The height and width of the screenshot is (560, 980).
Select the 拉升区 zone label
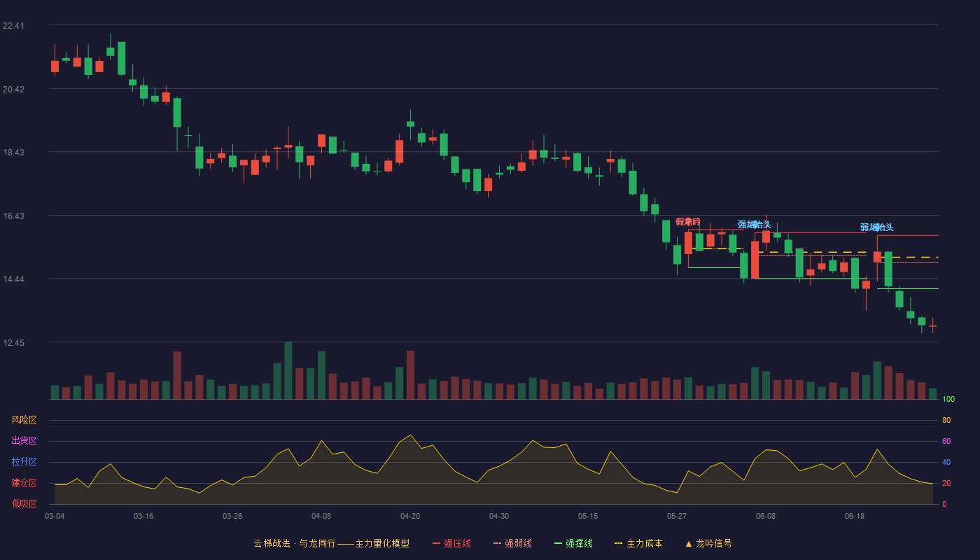click(24, 462)
